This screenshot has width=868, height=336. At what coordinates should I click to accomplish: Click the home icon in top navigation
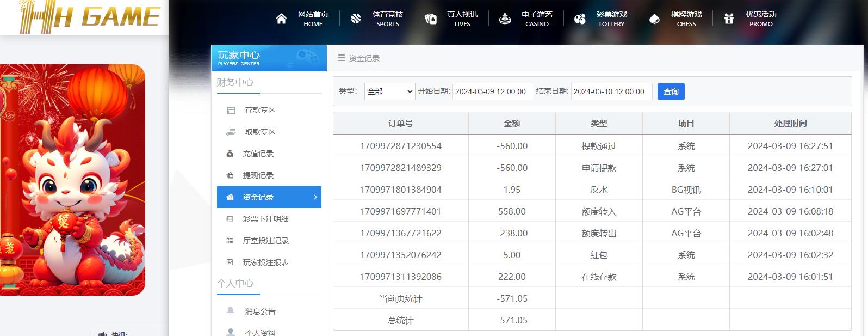pyautogui.click(x=281, y=19)
